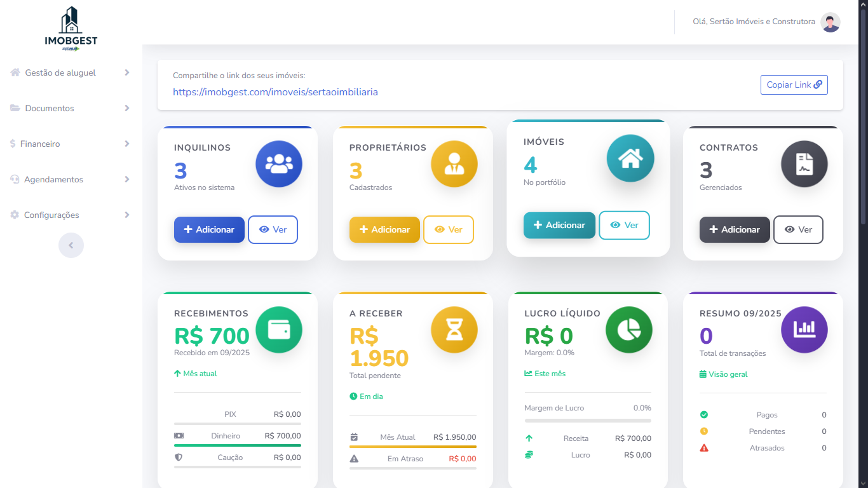Click the Copiar Link button
The image size is (868, 488).
pyautogui.click(x=794, y=85)
